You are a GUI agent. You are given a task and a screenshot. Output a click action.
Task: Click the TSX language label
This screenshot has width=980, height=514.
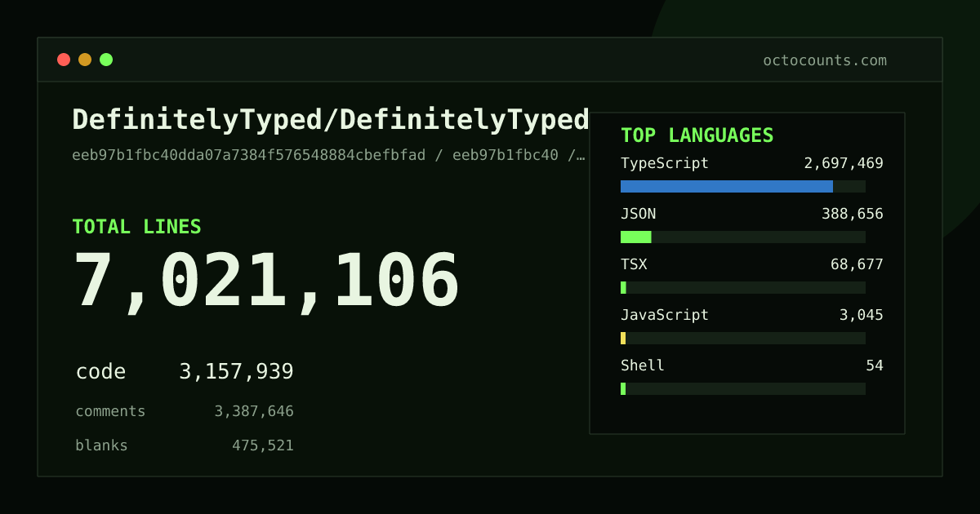[x=634, y=264]
